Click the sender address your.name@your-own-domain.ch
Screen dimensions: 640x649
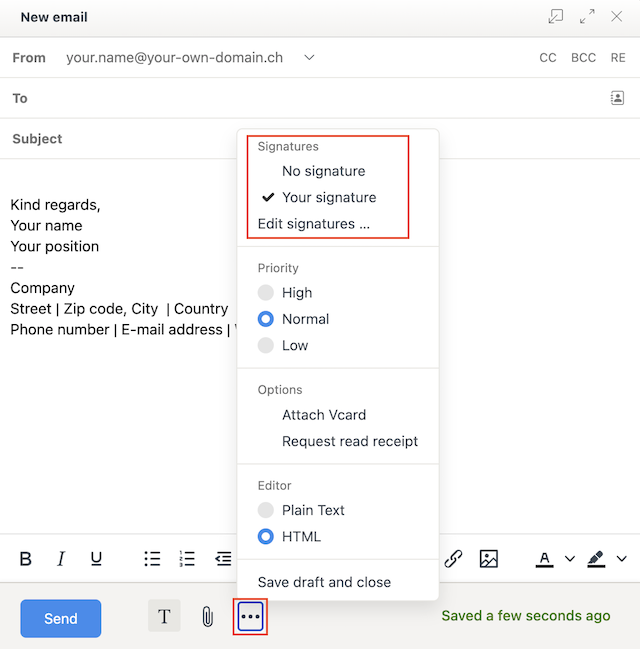tap(174, 58)
